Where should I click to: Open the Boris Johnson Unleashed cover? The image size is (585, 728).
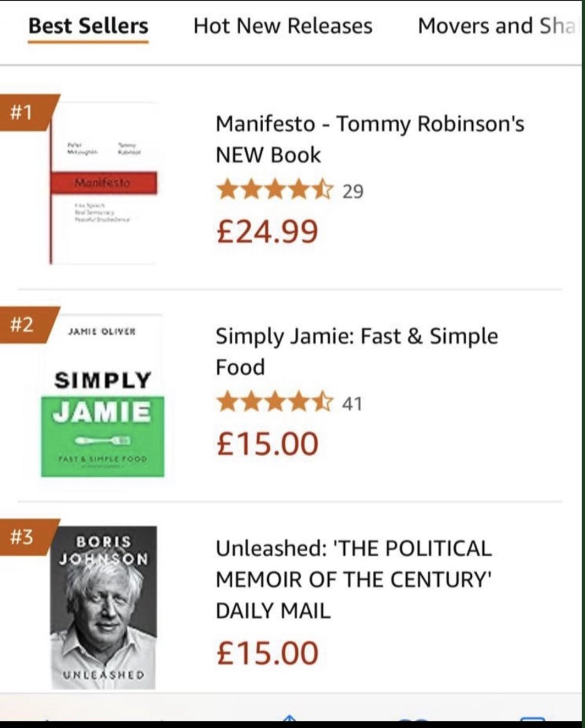103,607
